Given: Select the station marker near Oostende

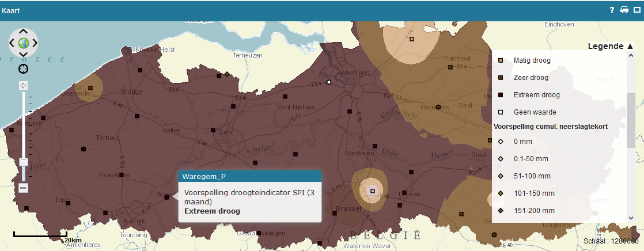Looking at the screenshot, I should [x=90, y=88].
